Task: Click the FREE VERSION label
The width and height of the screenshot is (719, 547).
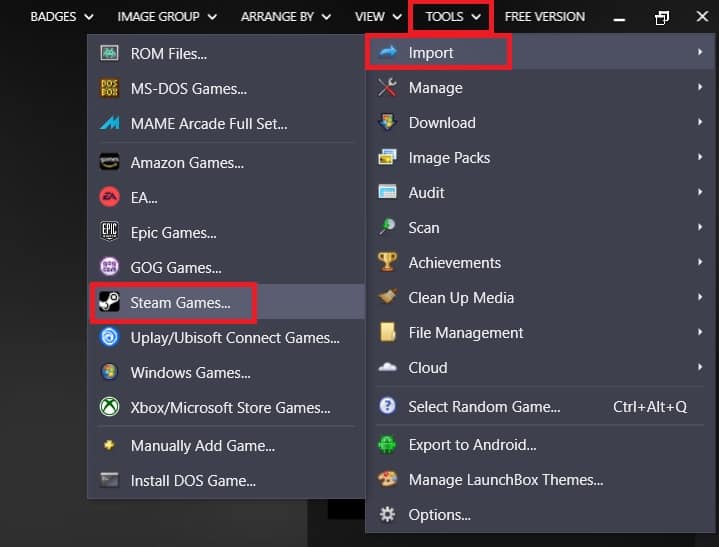Action: (545, 17)
